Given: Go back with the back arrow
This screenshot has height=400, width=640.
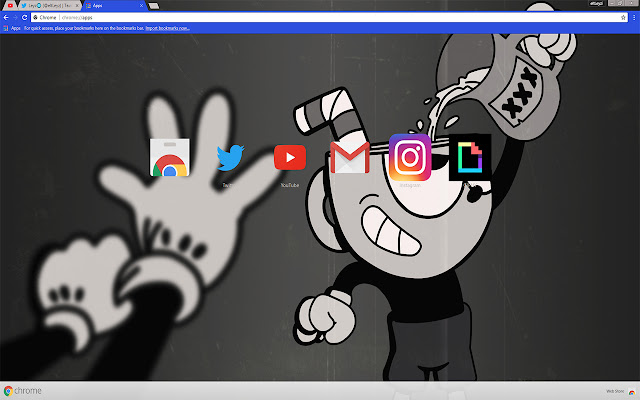Looking at the screenshot, I should [x=6, y=18].
